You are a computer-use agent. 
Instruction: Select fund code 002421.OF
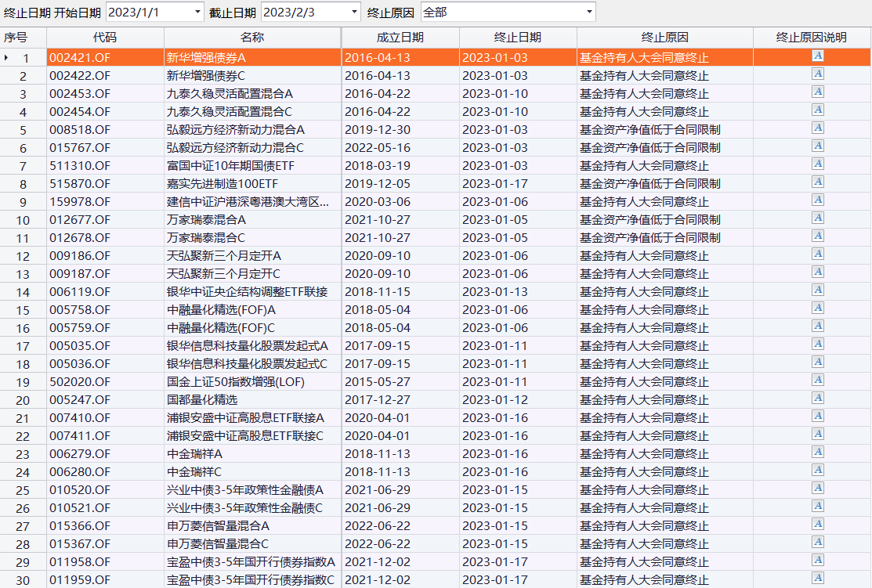[80, 58]
